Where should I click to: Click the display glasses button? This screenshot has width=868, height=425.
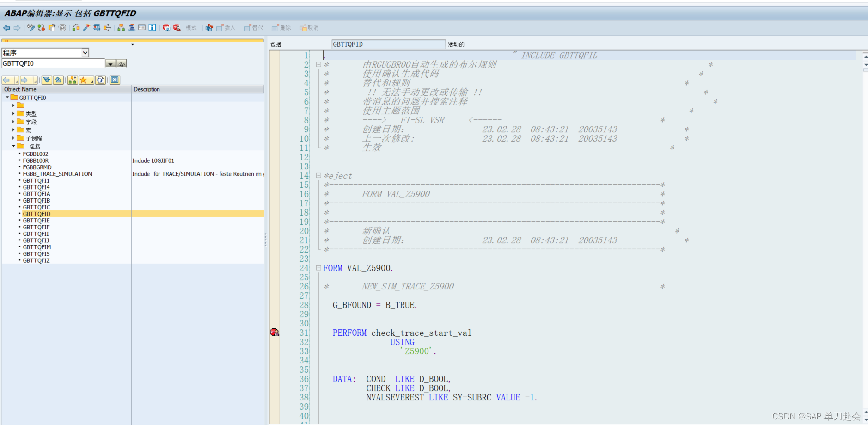(x=122, y=63)
